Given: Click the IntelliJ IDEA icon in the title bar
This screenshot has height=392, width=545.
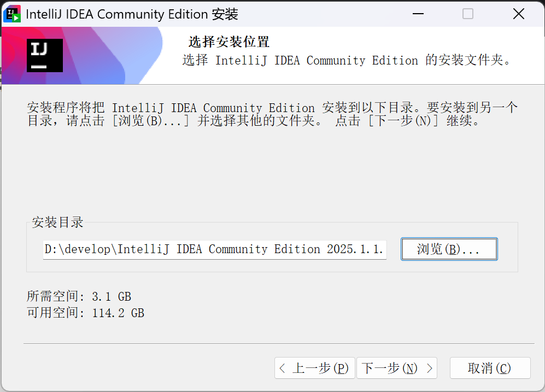Looking at the screenshot, I should coord(11,13).
